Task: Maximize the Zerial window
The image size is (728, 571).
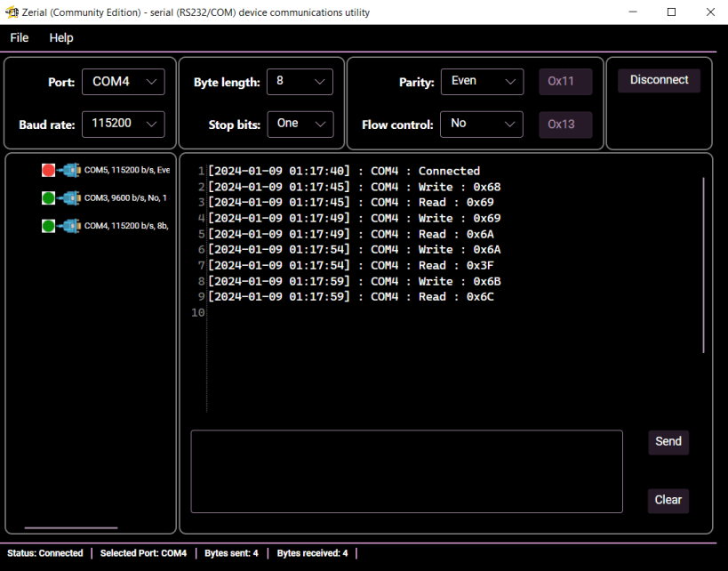Action: point(671,12)
